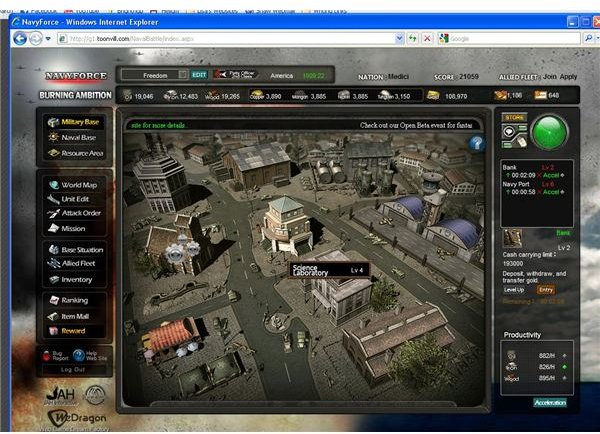Go to Resource Area
This screenshot has height=434, width=600.
(x=76, y=153)
